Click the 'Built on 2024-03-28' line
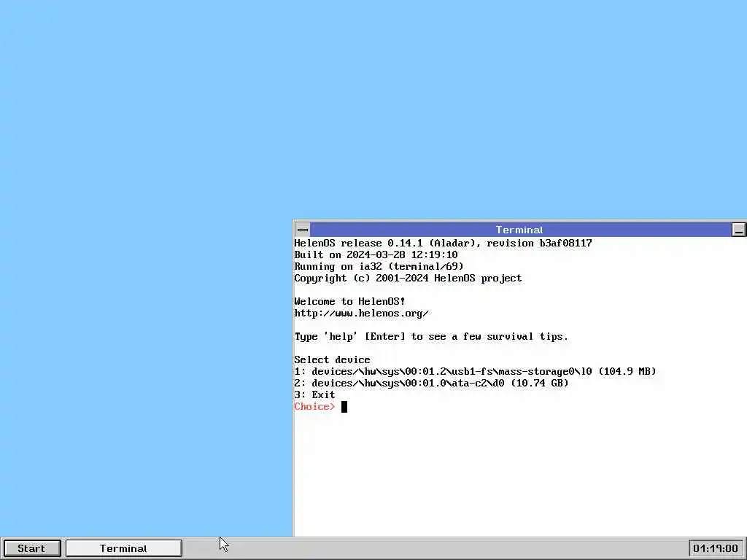 376,254
